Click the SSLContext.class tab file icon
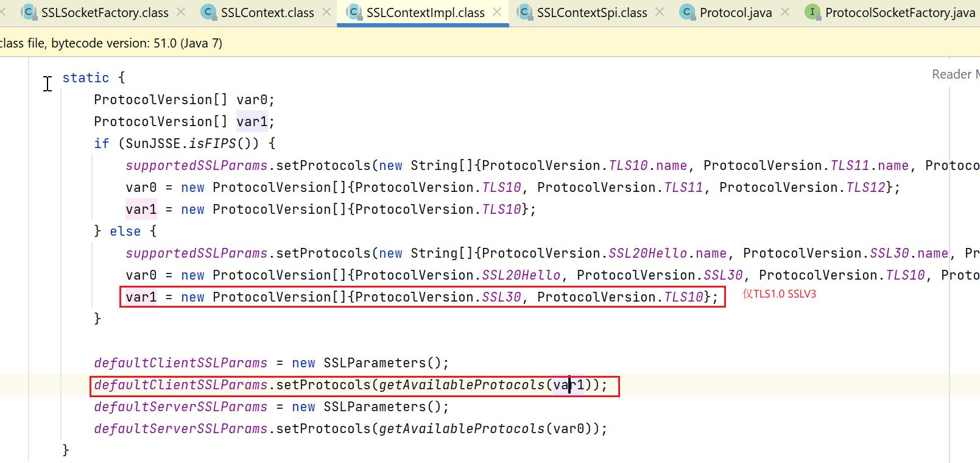This screenshot has width=980, height=463. pyautogui.click(x=208, y=12)
